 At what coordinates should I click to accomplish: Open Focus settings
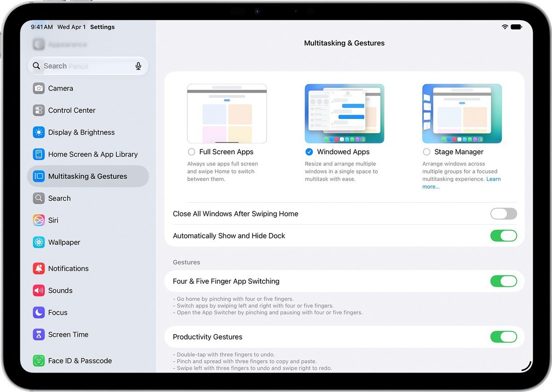(x=88, y=312)
